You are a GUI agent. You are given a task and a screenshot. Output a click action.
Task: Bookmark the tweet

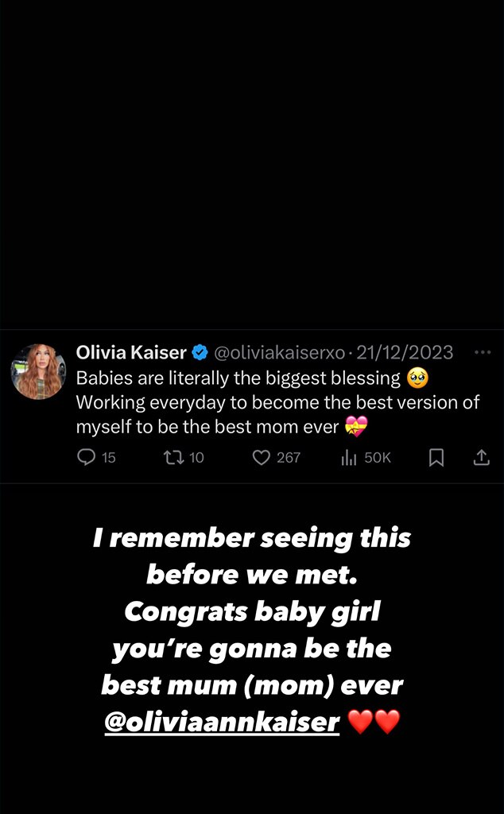pyautogui.click(x=436, y=457)
